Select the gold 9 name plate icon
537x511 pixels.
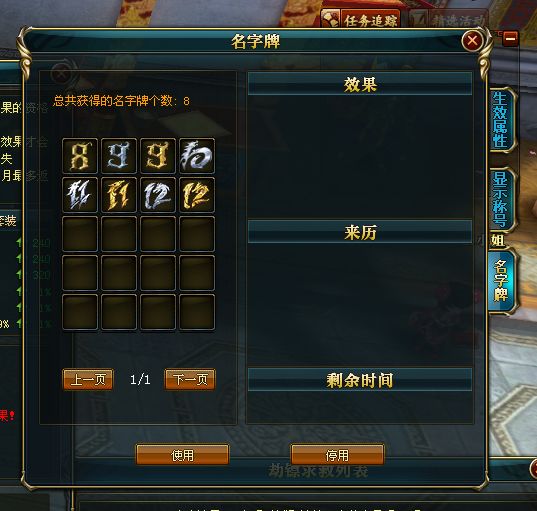(158, 156)
